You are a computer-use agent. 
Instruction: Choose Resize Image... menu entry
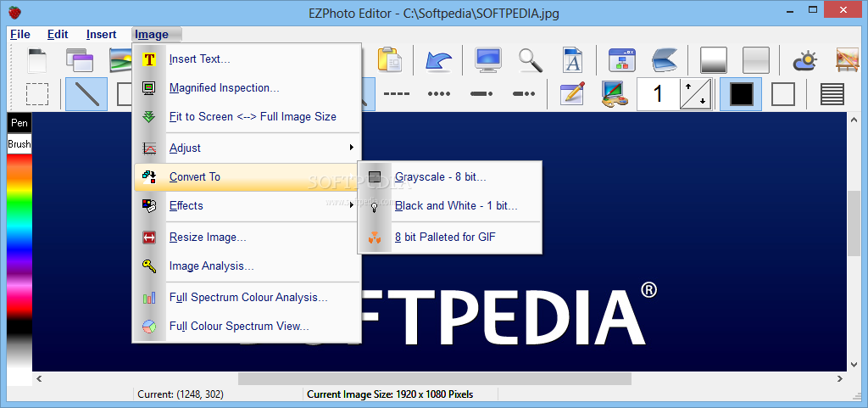[x=247, y=237]
